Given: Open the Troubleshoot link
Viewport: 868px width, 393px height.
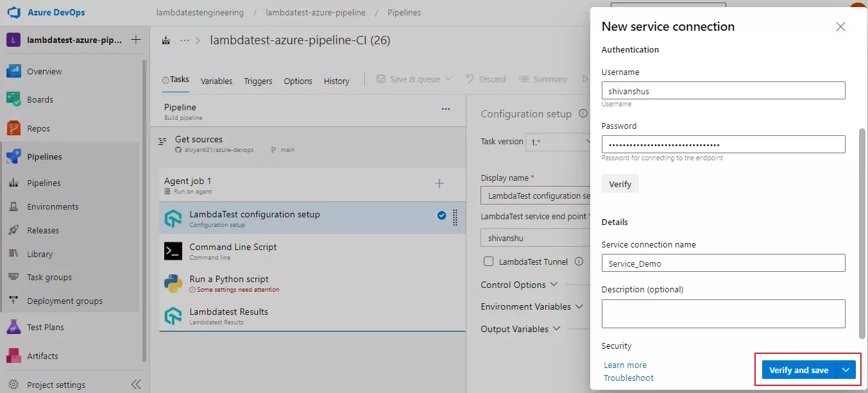Looking at the screenshot, I should click(x=628, y=378).
